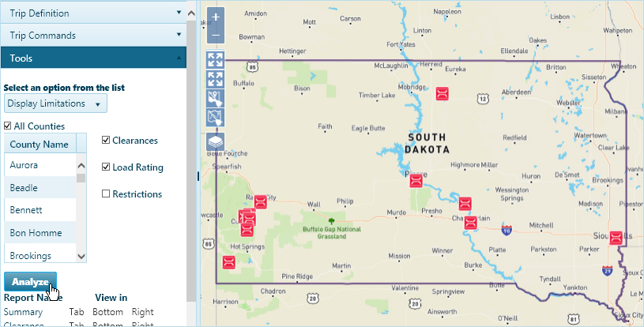Collapse the Tools panel header

[x=93, y=58]
